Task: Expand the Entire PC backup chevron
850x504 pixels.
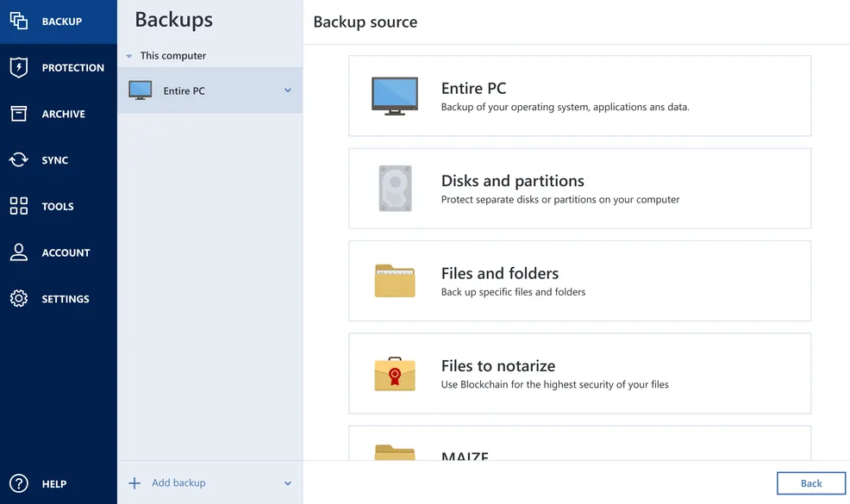Action: [x=288, y=90]
